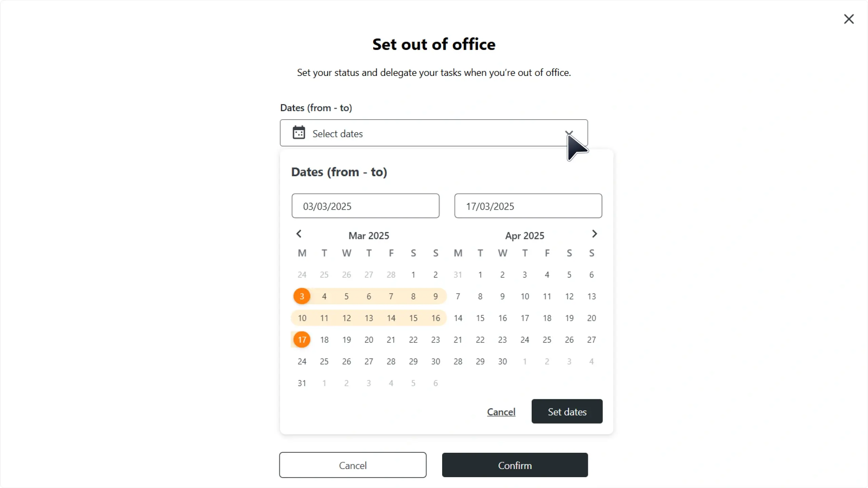868x488 pixels.
Task: Edit the start date field 03/03/2025
Action: (x=365, y=206)
